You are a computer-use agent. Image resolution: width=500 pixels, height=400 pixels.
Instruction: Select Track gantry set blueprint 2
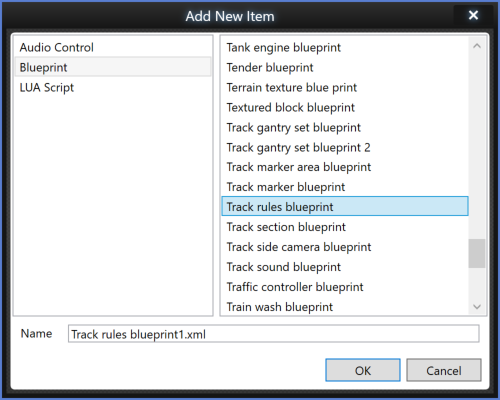(x=345, y=147)
